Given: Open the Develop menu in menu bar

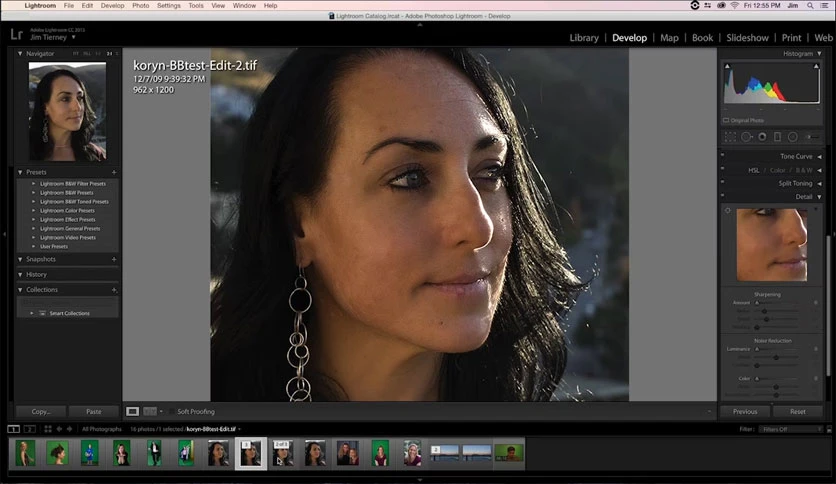Looking at the screenshot, I should [x=112, y=5].
